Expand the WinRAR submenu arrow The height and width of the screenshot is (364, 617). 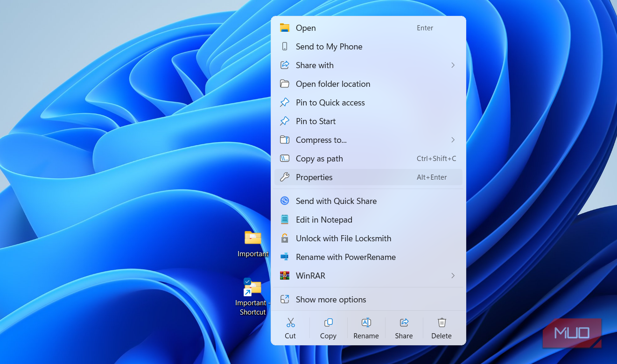click(453, 276)
